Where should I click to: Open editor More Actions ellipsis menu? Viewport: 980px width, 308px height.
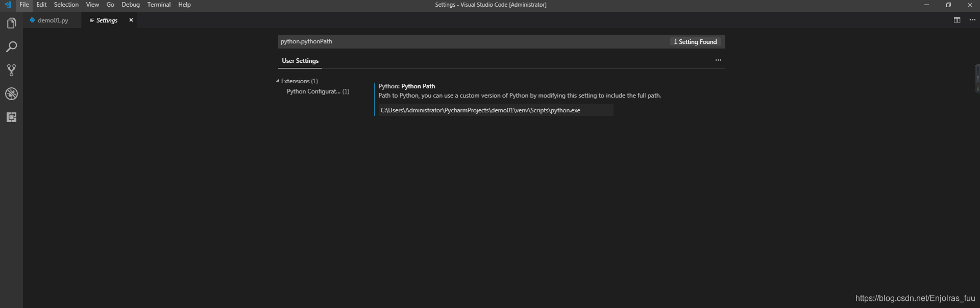[x=972, y=20]
